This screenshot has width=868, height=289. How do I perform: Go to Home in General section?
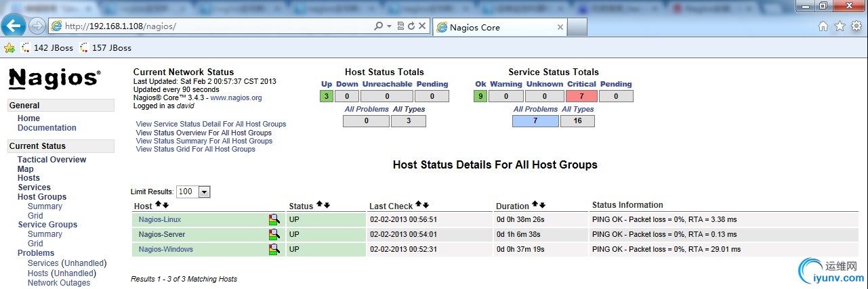(x=28, y=118)
